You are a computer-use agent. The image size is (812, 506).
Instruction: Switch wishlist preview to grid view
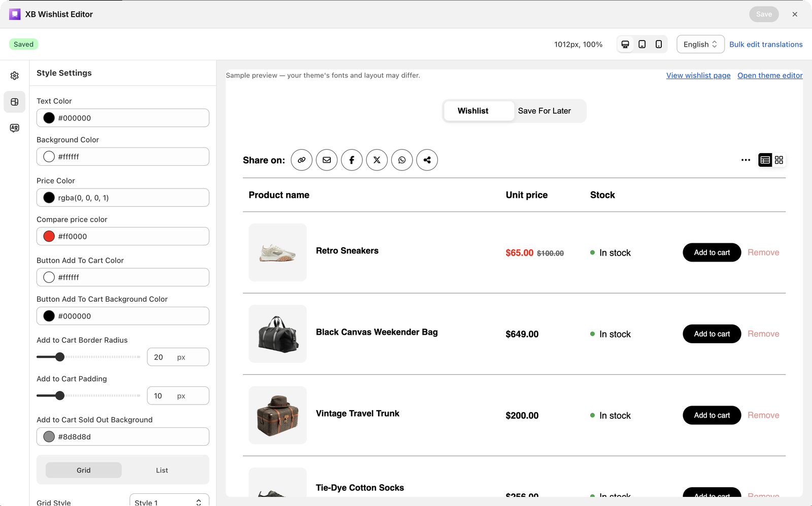tap(779, 160)
